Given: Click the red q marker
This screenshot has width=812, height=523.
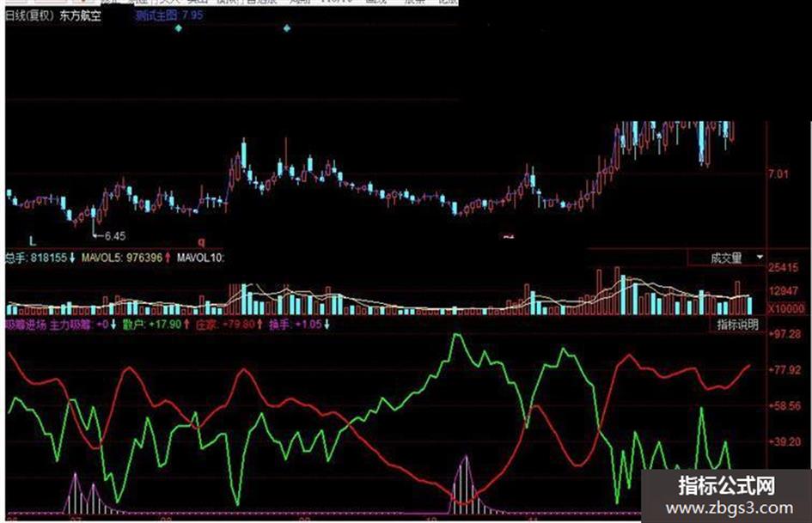Looking at the screenshot, I should (201, 241).
